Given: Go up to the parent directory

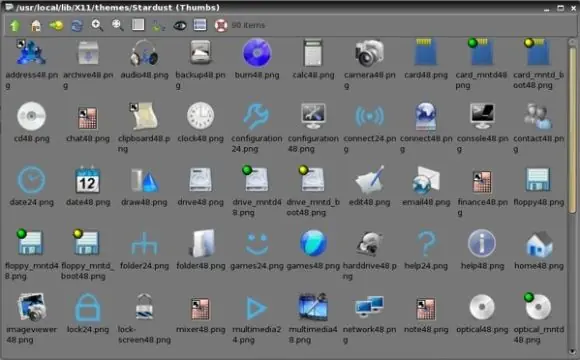Looking at the screenshot, I should [15, 26].
